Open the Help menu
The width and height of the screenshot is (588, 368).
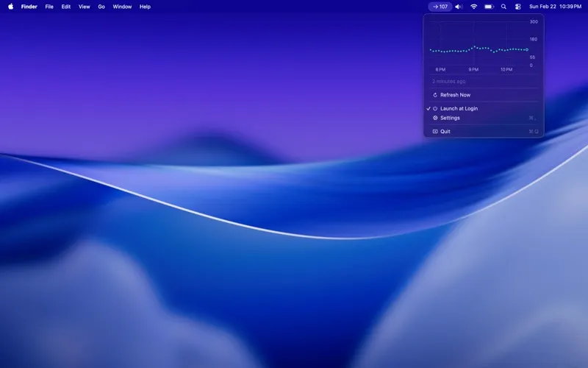145,7
